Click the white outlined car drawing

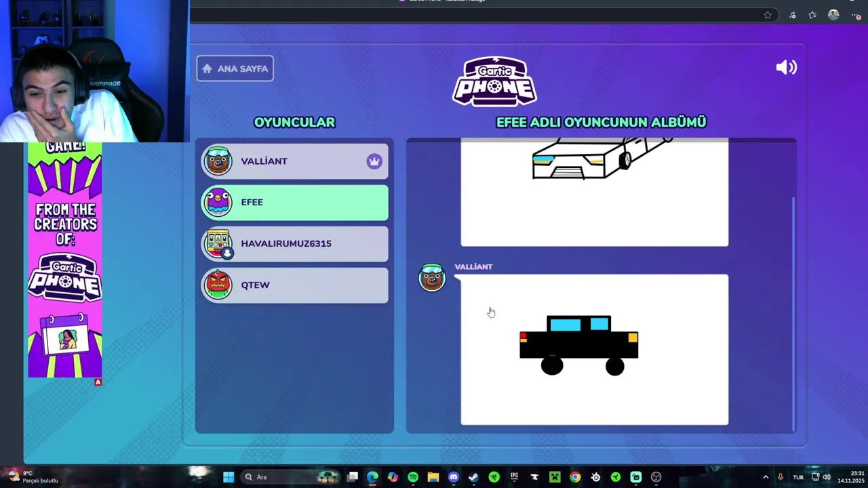click(x=602, y=158)
